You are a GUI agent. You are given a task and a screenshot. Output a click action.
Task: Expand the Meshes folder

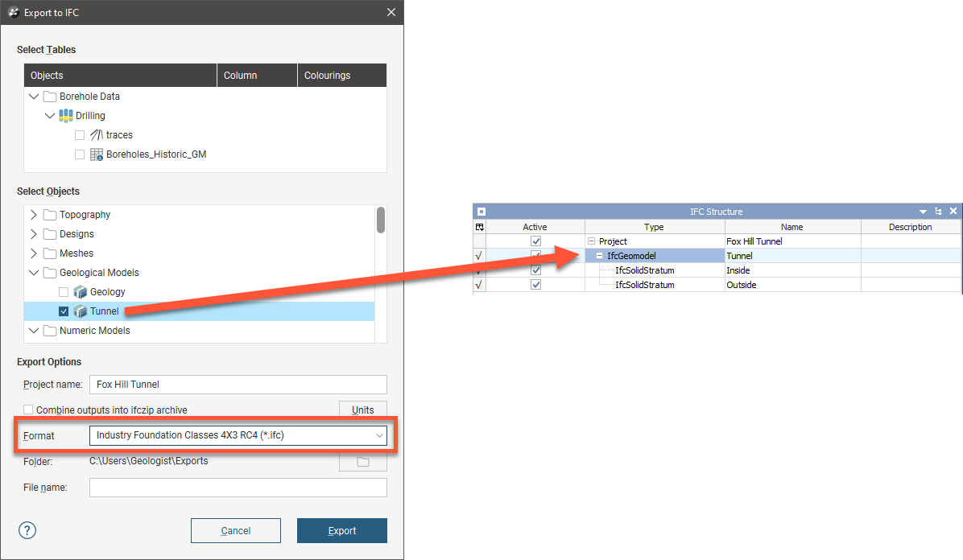[34, 253]
